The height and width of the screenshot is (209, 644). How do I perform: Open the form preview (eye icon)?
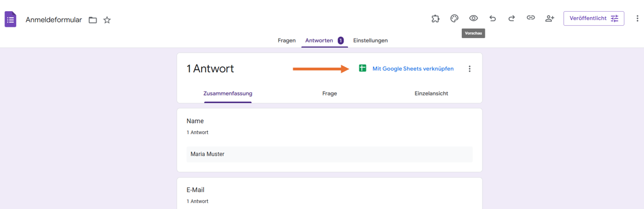coord(474,18)
